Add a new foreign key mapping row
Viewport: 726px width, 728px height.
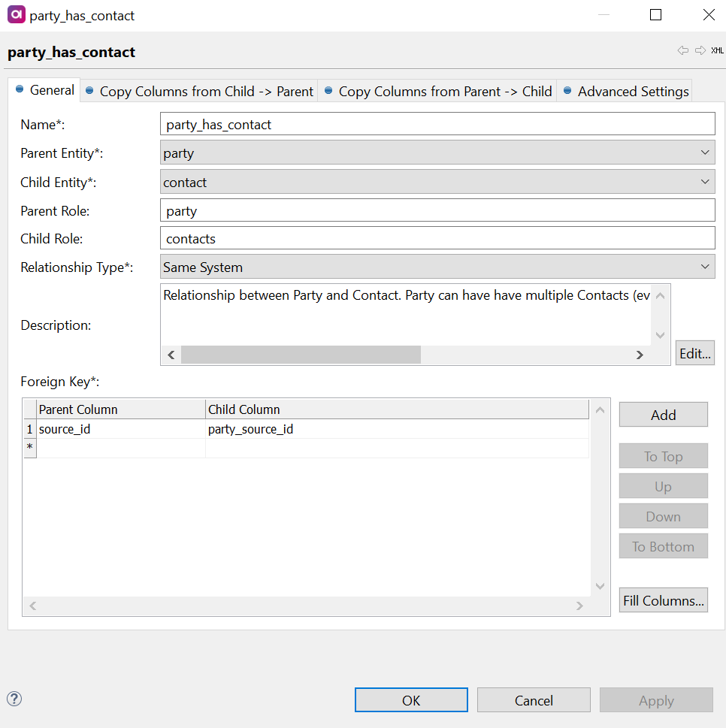click(663, 414)
